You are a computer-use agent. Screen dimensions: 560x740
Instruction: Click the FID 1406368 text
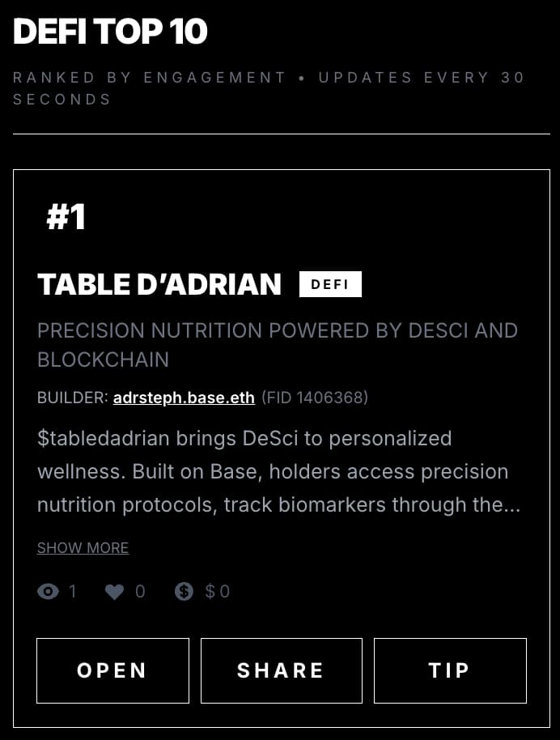[x=315, y=398]
